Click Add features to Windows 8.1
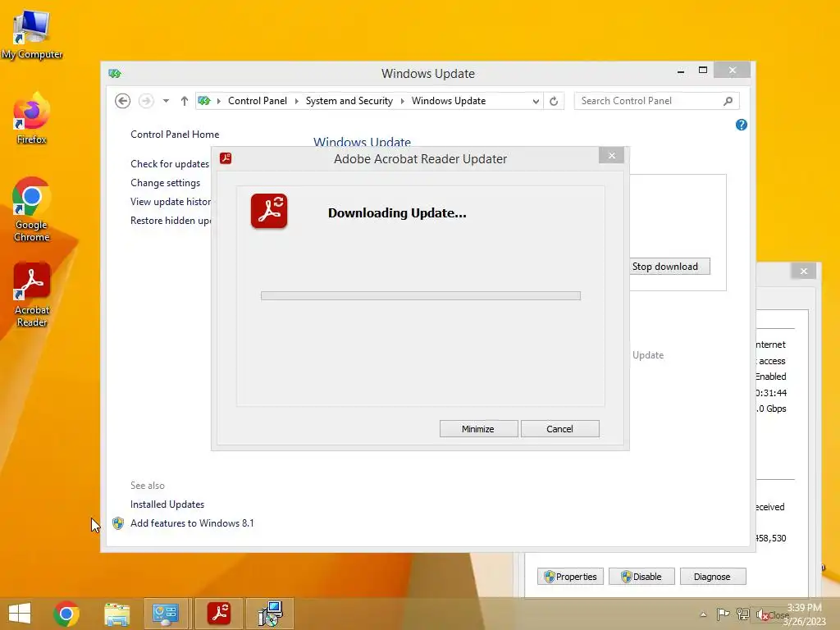Viewport: 840px width, 630px height. (192, 523)
